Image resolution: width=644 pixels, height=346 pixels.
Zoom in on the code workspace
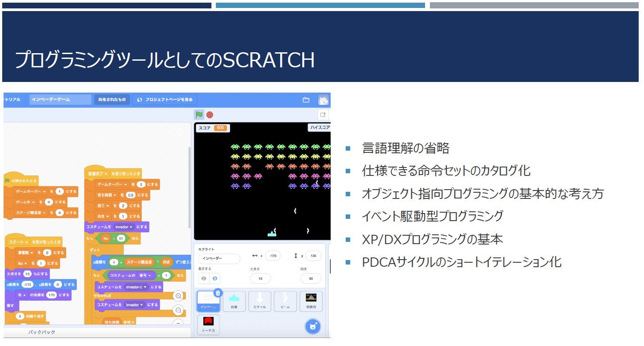point(178,296)
